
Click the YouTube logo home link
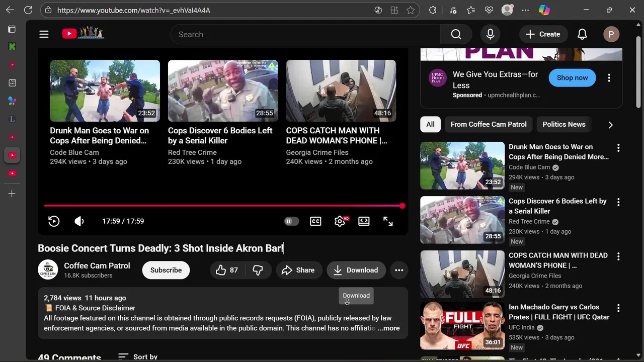click(x=83, y=33)
